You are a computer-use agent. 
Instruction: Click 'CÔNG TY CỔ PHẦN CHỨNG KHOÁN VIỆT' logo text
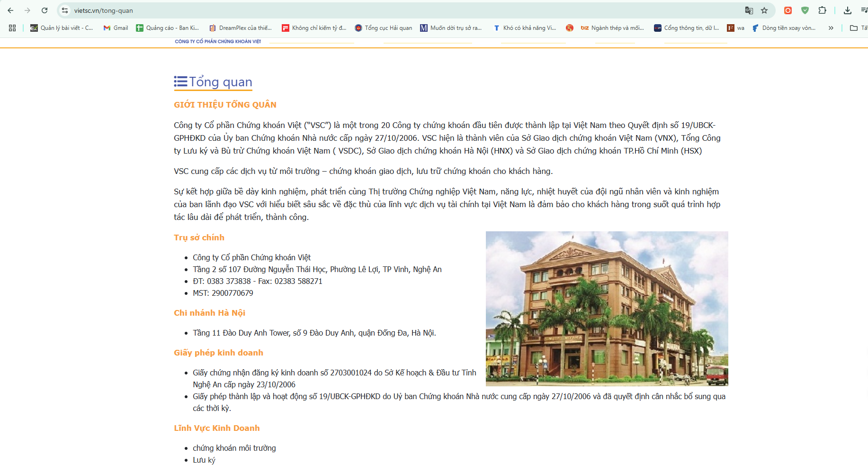click(218, 41)
